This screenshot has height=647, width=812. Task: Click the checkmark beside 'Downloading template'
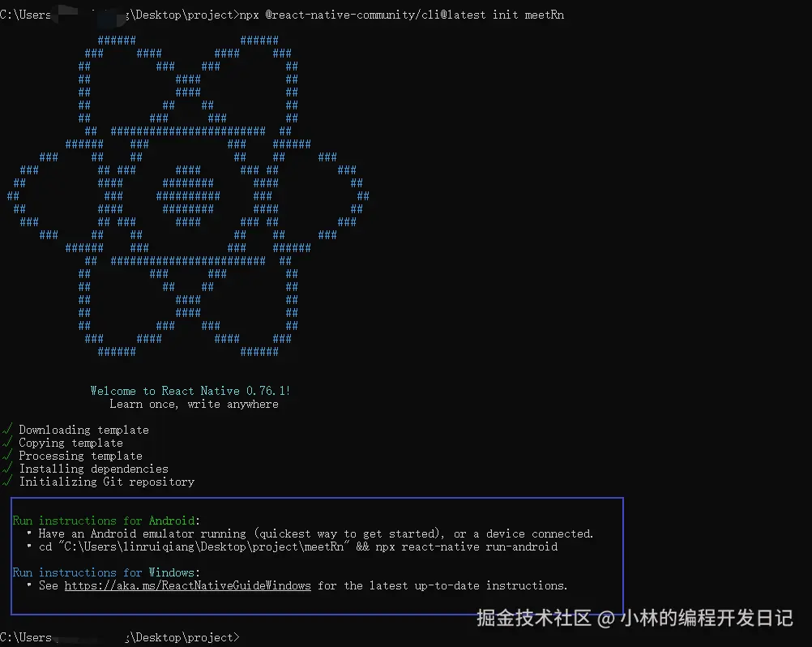tap(7, 430)
